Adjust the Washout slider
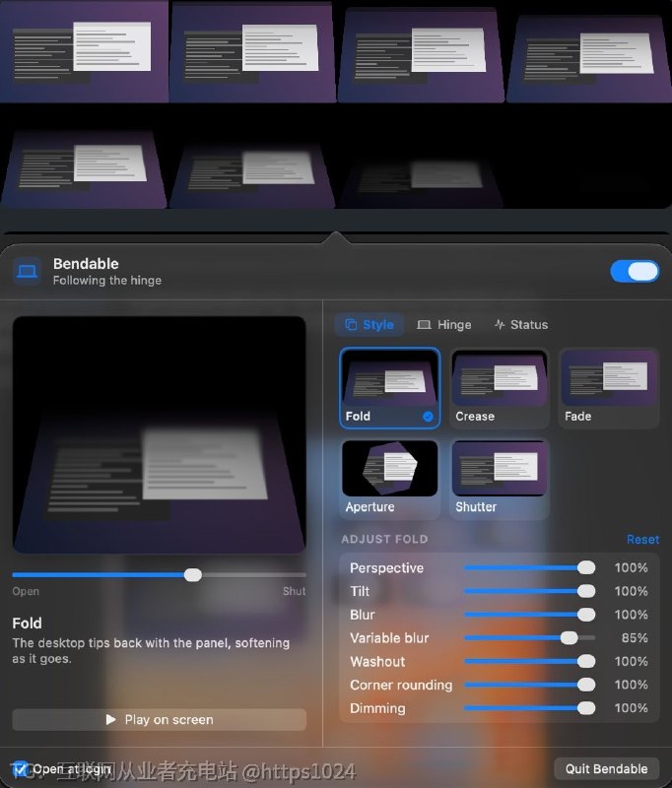 (529, 661)
